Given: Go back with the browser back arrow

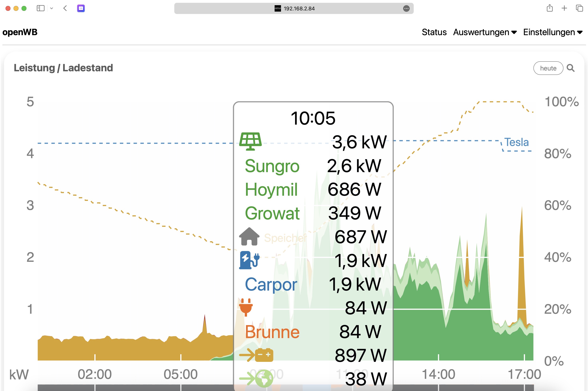Looking at the screenshot, I should point(65,8).
